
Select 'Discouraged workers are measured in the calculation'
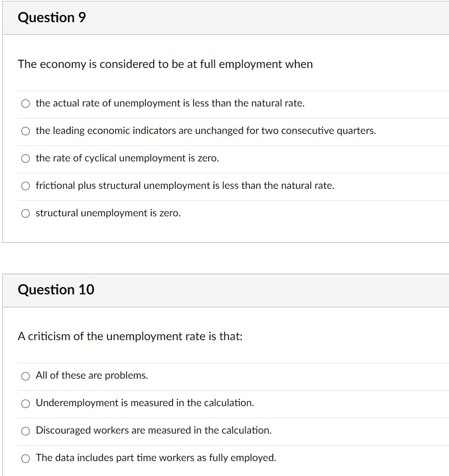[25, 431]
